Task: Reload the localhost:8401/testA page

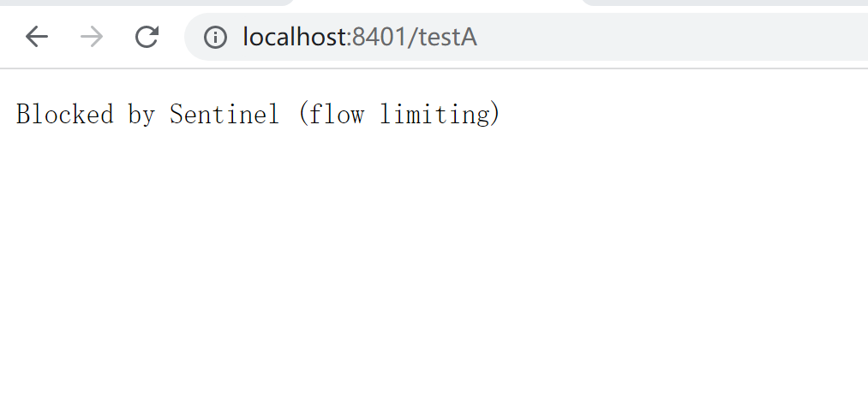Action: (x=147, y=37)
